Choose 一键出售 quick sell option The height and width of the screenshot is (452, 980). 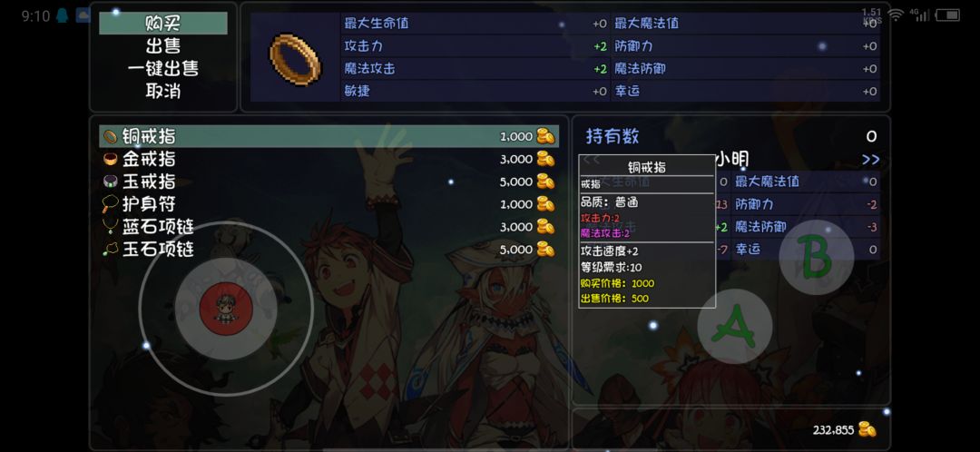click(x=163, y=69)
